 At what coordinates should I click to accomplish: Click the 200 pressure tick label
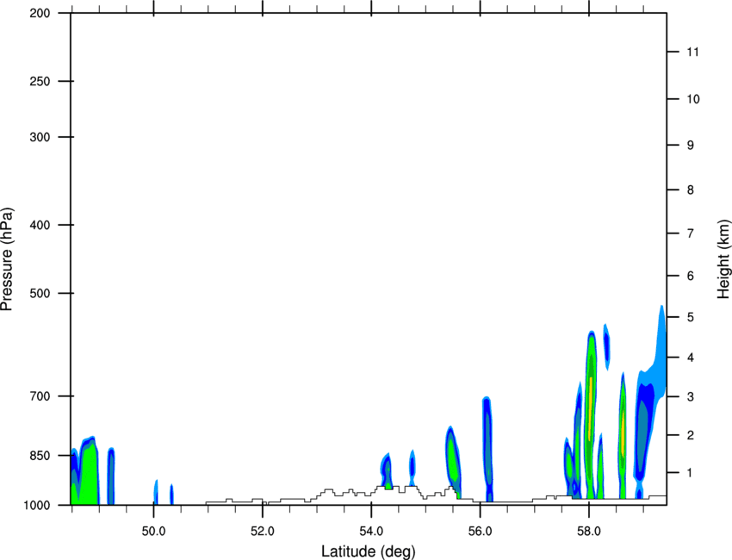pyautogui.click(x=40, y=13)
